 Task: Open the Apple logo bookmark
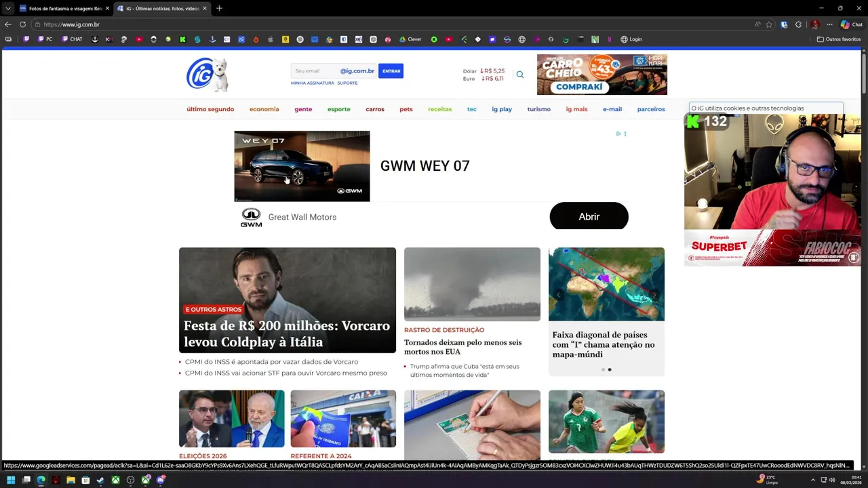[271, 39]
